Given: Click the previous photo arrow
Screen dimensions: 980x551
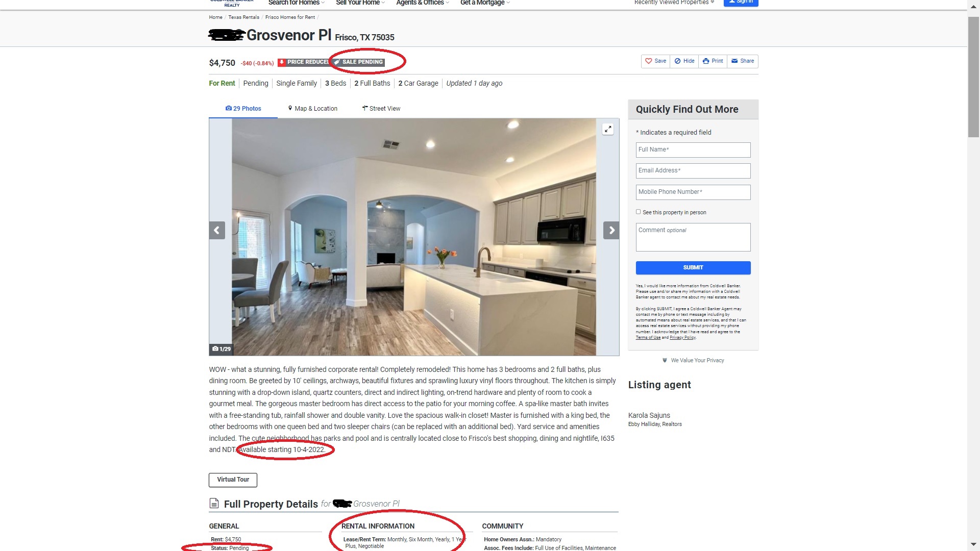Looking at the screenshot, I should point(217,230).
